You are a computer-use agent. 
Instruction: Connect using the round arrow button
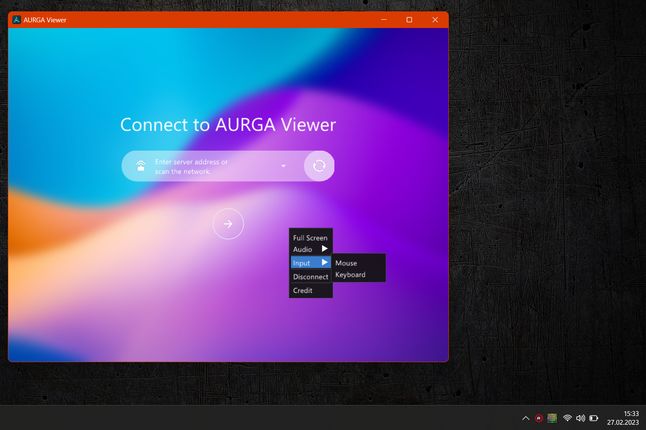click(x=228, y=224)
